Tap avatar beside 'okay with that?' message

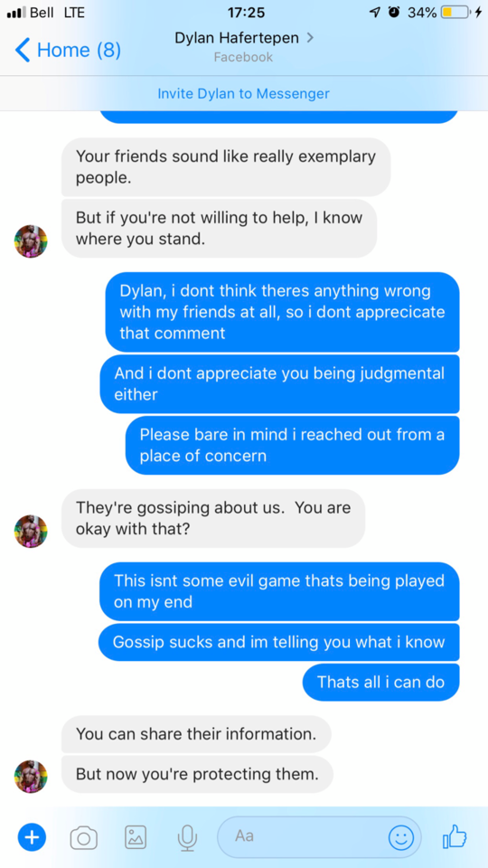click(31, 532)
